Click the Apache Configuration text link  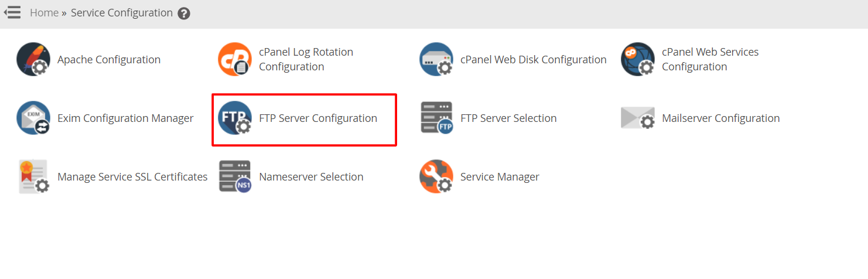tap(109, 59)
